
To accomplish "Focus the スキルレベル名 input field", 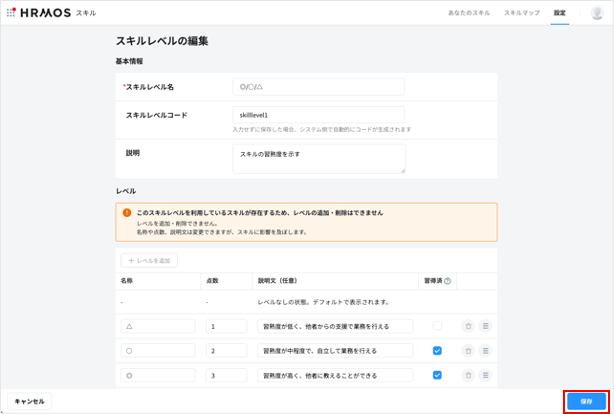I will [318, 87].
